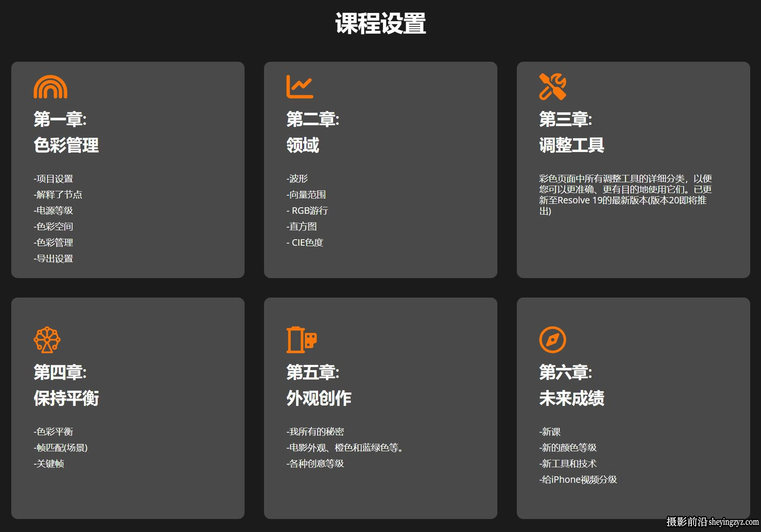
Task: Click the -色彩管理 list item in chapter one
Action: point(54,243)
